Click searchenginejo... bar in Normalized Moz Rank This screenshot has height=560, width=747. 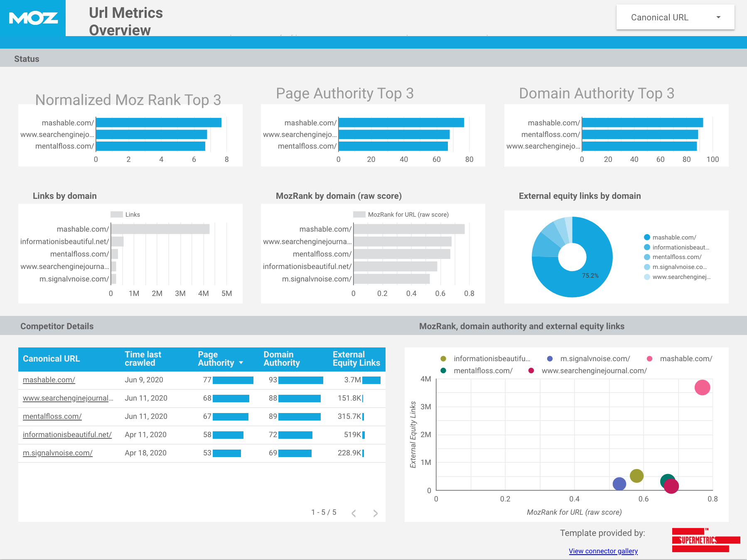pos(152,134)
